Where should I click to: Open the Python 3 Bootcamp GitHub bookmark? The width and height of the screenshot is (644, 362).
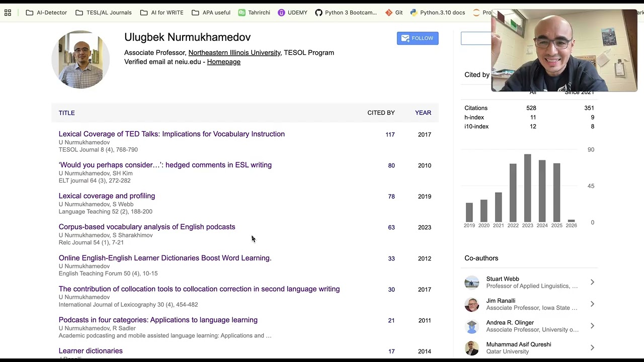click(x=346, y=13)
